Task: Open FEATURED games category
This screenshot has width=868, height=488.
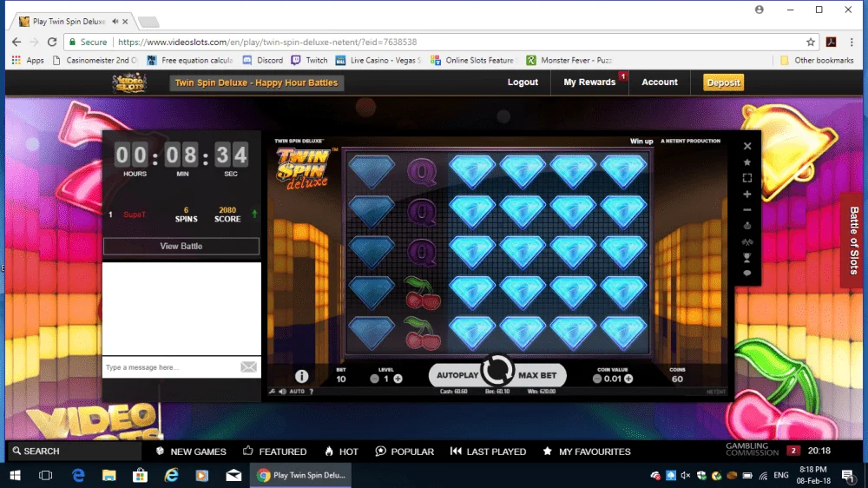Action: point(275,452)
